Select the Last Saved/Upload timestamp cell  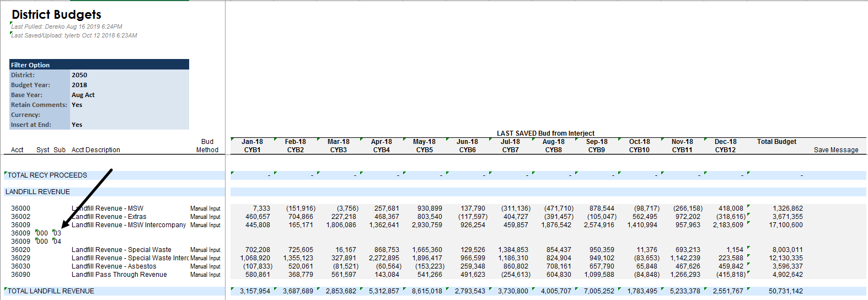tap(74, 35)
